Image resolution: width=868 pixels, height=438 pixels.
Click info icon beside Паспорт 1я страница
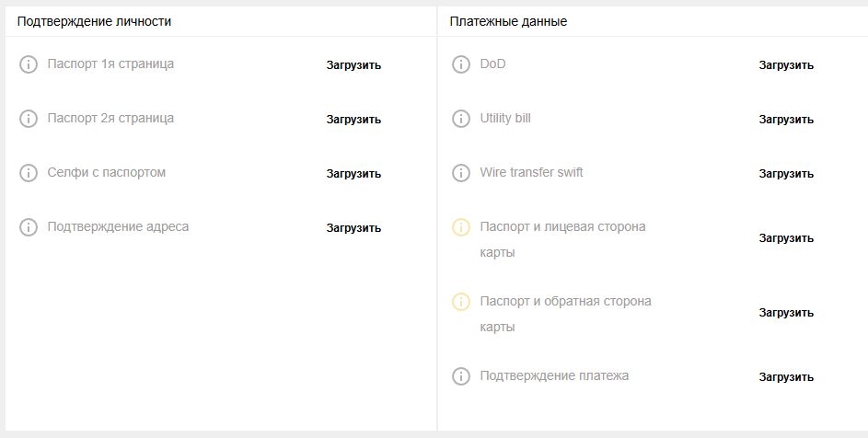click(x=29, y=64)
